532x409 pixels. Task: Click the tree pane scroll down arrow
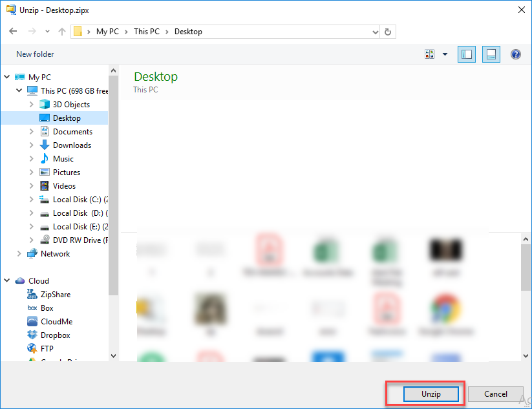(x=113, y=356)
